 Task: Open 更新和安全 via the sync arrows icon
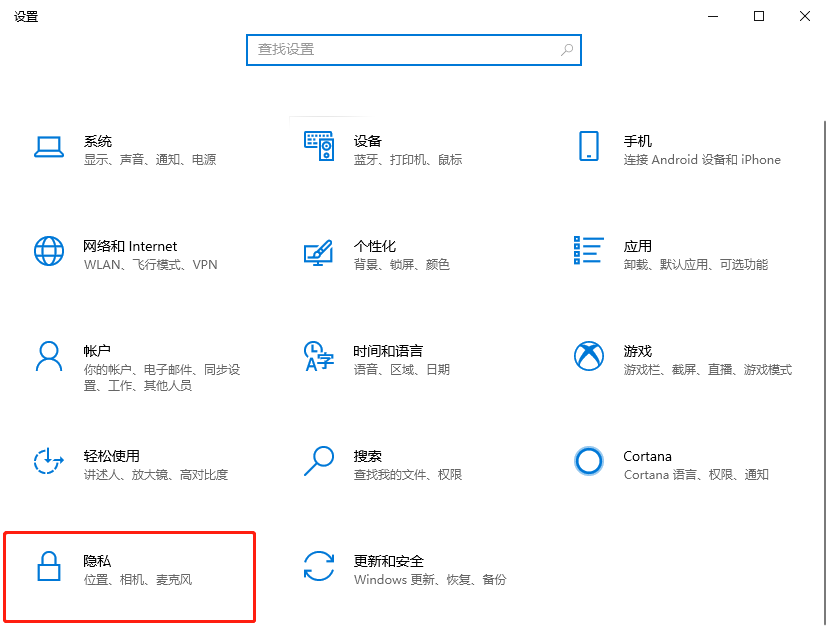click(319, 568)
